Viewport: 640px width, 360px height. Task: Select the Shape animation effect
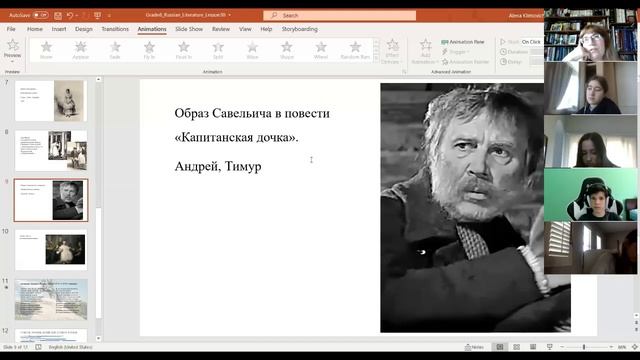pos(287,50)
